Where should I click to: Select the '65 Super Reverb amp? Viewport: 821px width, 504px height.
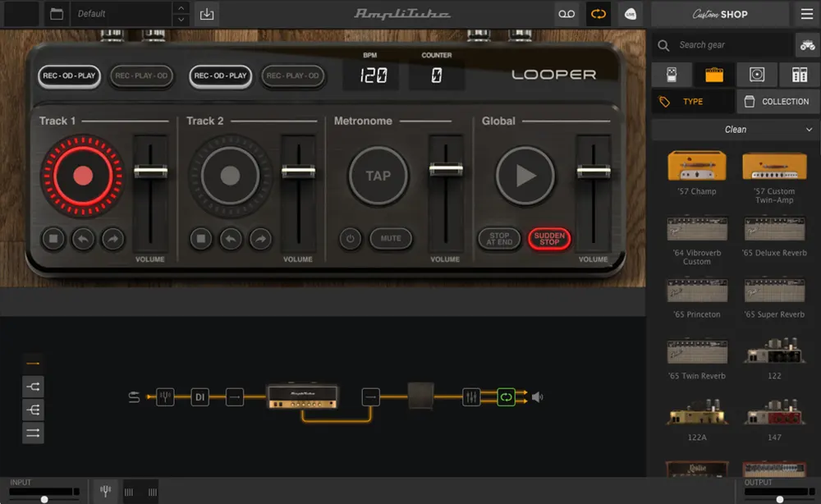tap(774, 290)
